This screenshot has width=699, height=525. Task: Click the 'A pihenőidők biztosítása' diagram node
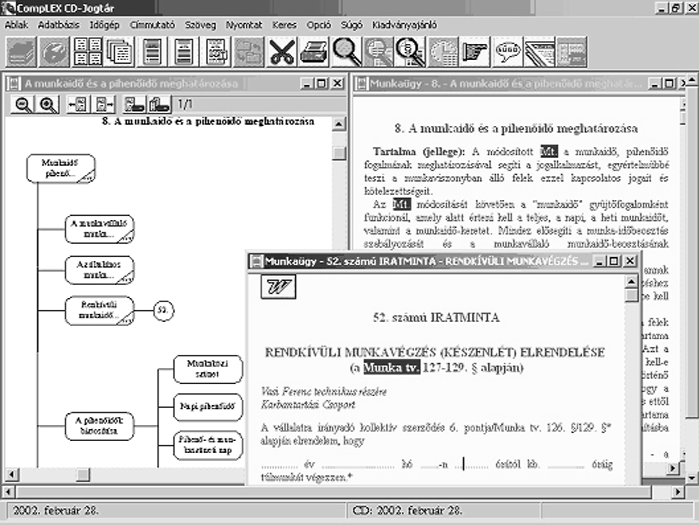tap(99, 426)
